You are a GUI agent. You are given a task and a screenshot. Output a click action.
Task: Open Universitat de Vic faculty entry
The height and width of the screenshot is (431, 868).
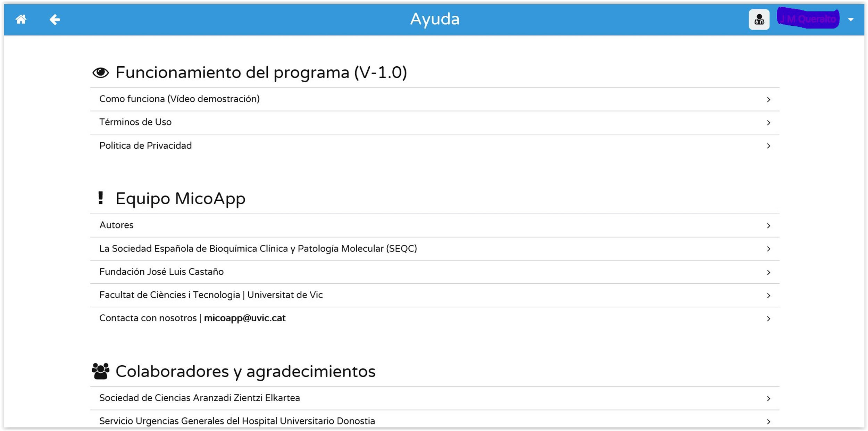(211, 295)
